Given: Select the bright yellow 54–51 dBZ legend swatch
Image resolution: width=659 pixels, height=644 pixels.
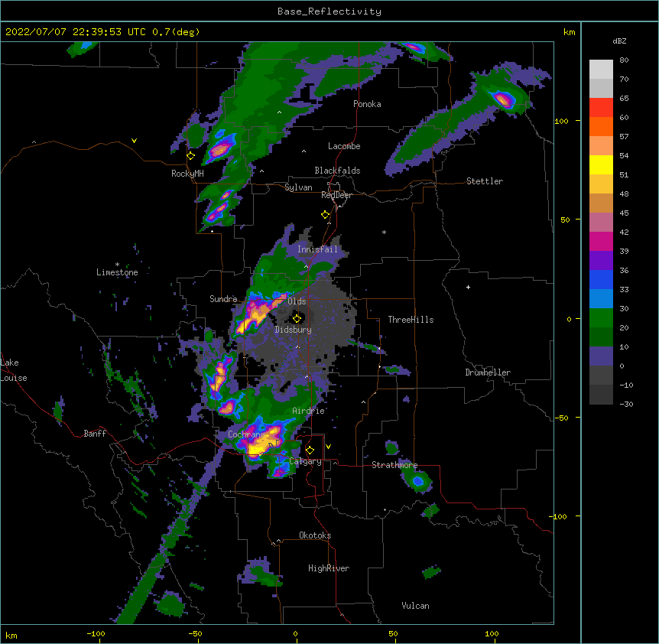Looking at the screenshot, I should tap(601, 164).
